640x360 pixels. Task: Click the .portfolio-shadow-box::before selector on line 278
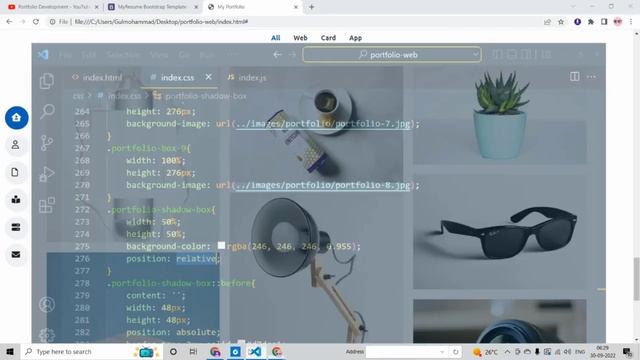point(181,283)
